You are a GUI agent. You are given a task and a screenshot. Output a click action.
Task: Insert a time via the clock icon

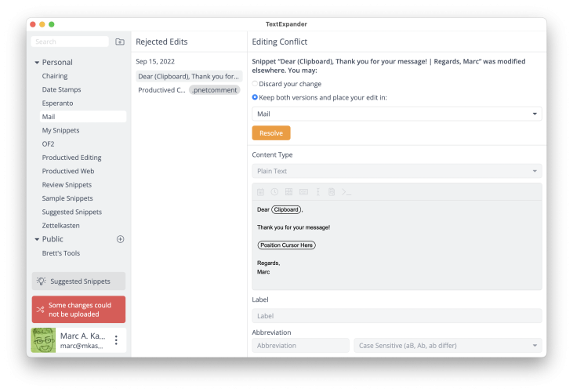tap(274, 192)
